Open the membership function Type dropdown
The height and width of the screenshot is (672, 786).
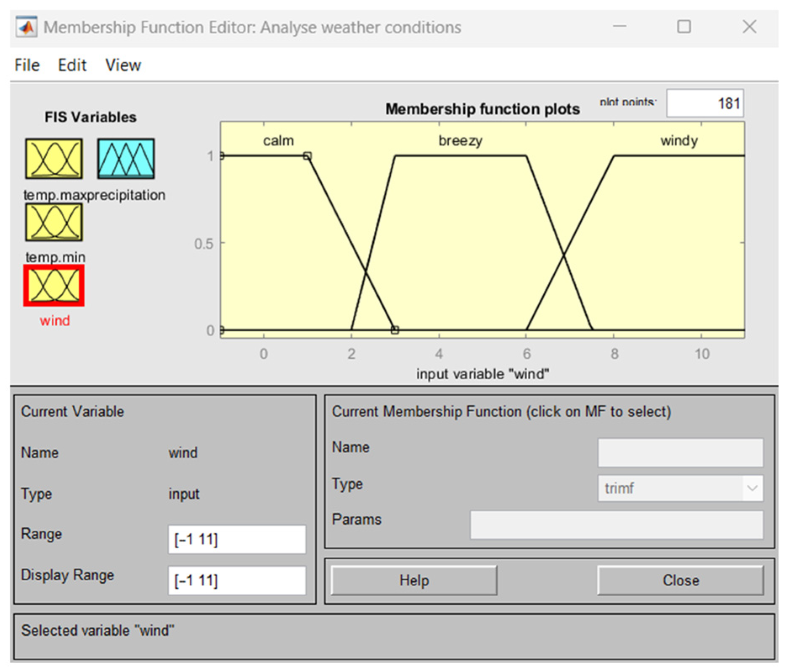680,488
